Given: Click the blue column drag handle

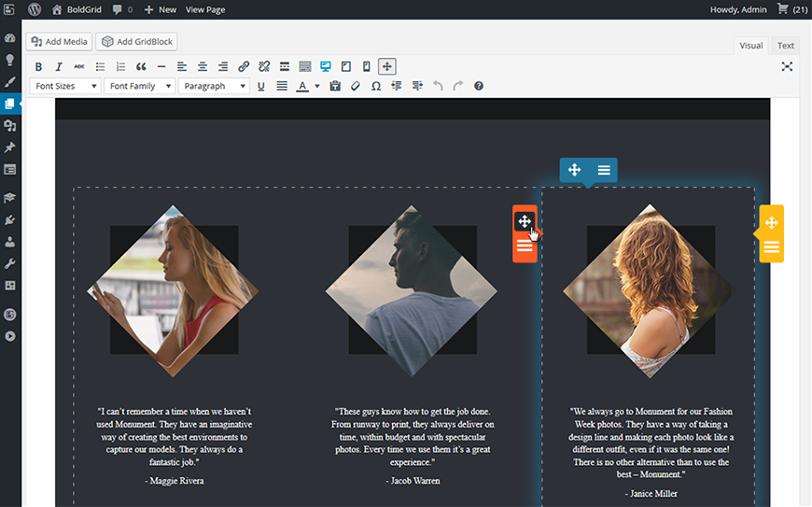Looking at the screenshot, I should [575, 169].
